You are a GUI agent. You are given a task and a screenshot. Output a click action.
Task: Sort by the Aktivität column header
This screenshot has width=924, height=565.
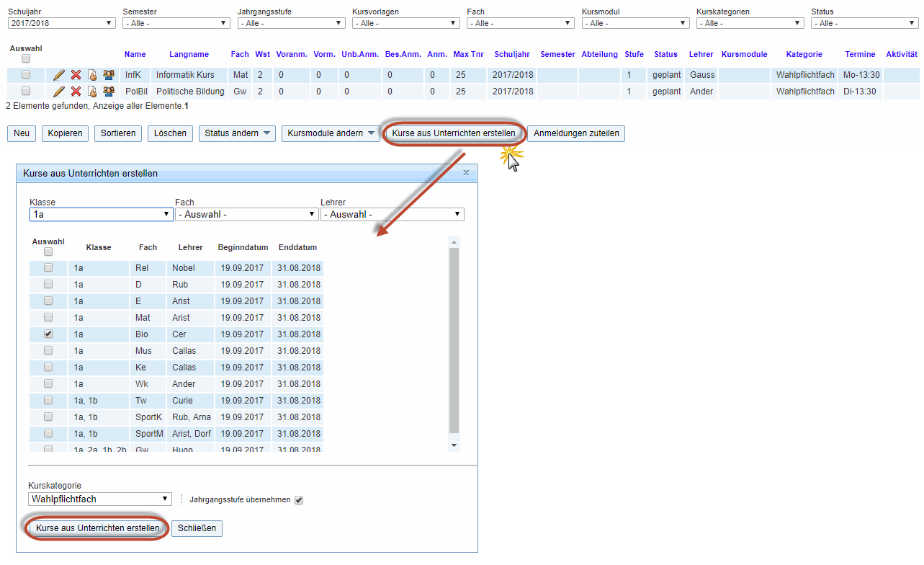click(x=902, y=54)
